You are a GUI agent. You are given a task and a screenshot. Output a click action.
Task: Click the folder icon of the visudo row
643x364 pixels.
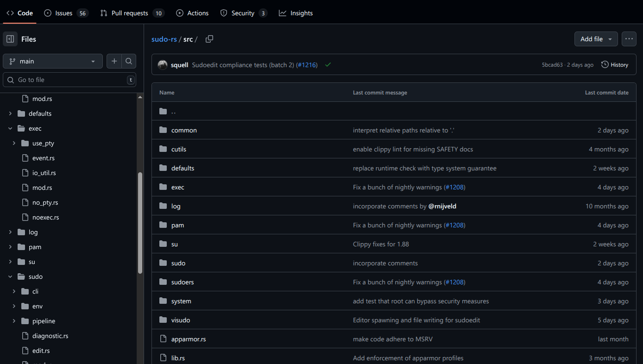[x=163, y=320]
